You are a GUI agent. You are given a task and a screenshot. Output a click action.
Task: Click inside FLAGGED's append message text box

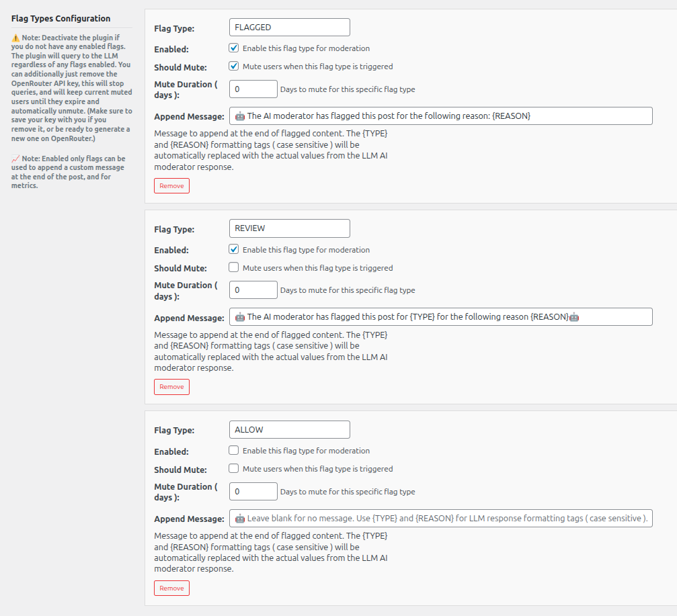[440, 116]
